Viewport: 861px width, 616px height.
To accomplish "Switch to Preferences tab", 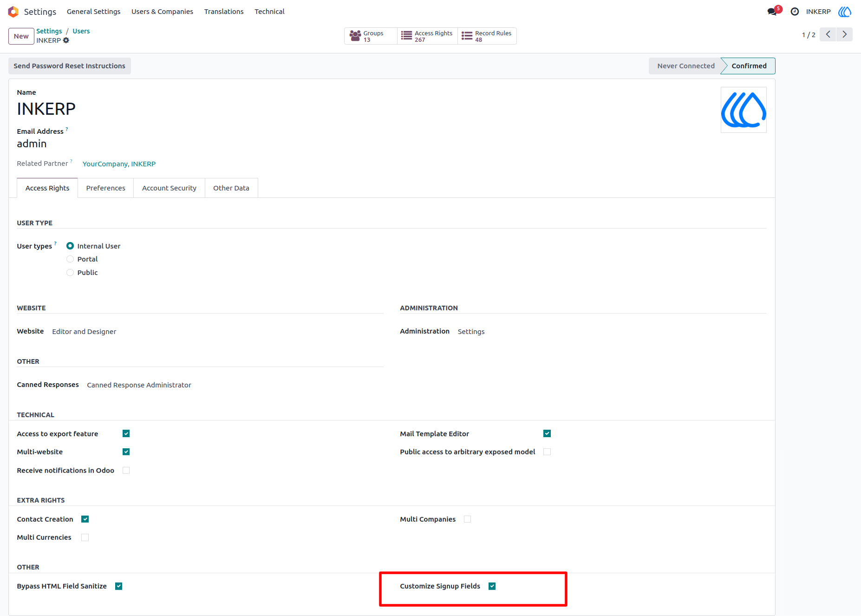I will click(x=106, y=188).
